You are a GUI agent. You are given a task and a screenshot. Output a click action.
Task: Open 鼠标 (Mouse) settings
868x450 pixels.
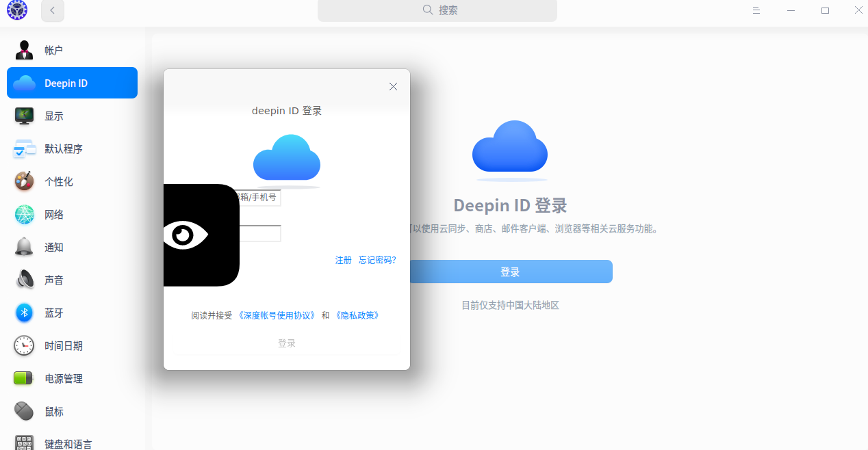click(24, 411)
